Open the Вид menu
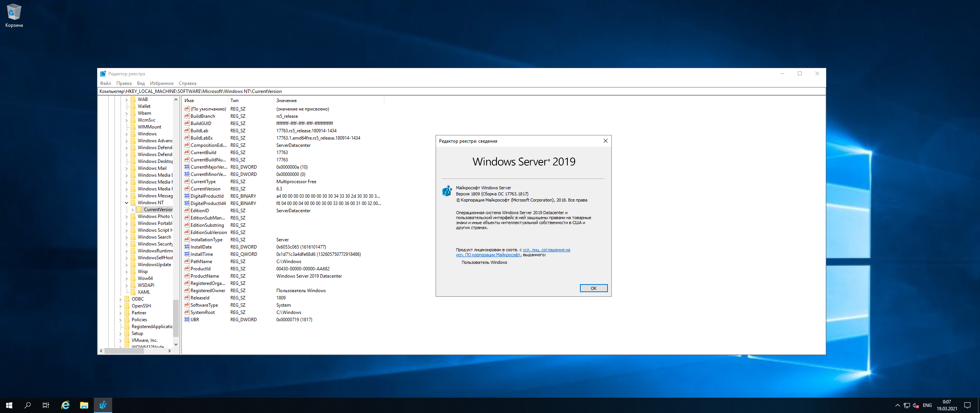The image size is (980, 413). (x=140, y=83)
